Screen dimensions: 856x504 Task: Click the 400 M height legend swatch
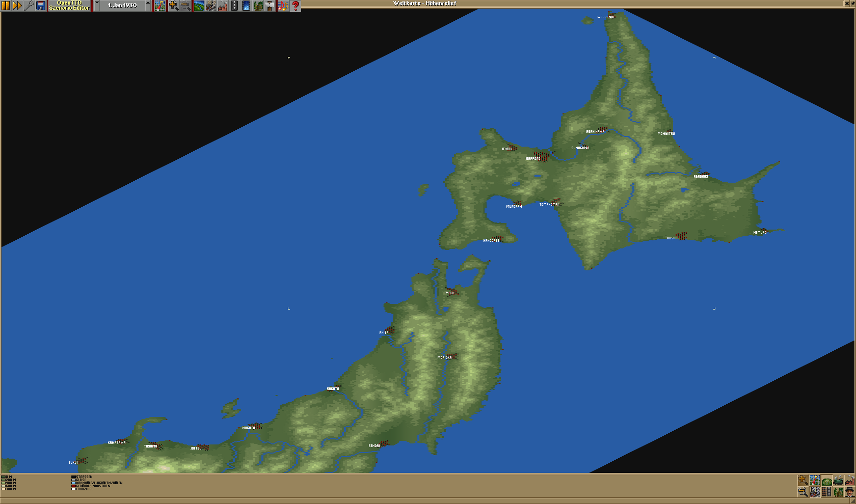[x=4, y=483]
